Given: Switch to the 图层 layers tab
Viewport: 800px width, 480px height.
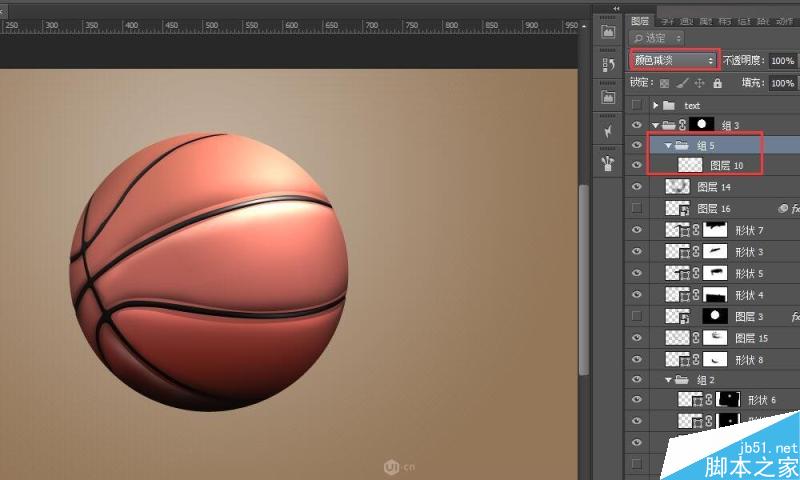Looking at the screenshot, I should pos(640,21).
